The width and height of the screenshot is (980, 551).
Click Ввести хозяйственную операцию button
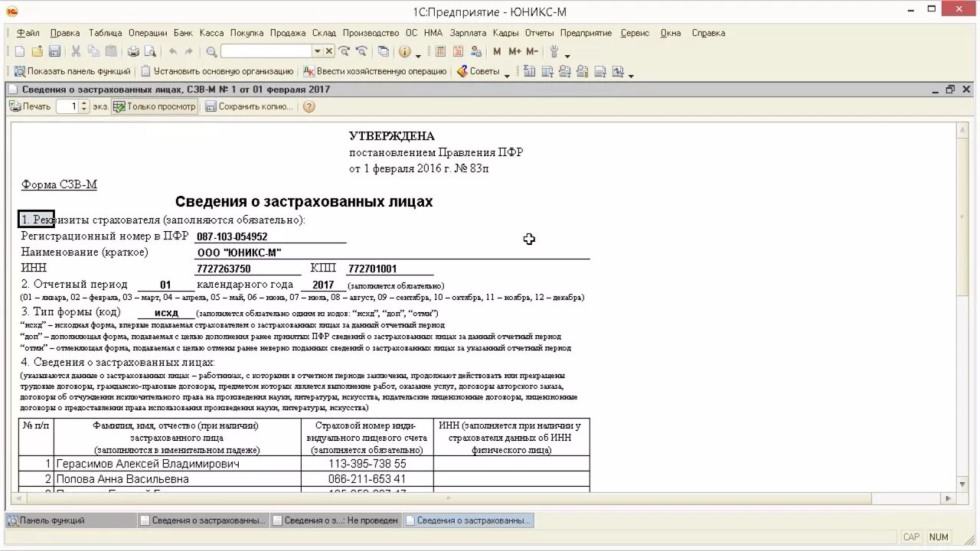click(x=375, y=71)
